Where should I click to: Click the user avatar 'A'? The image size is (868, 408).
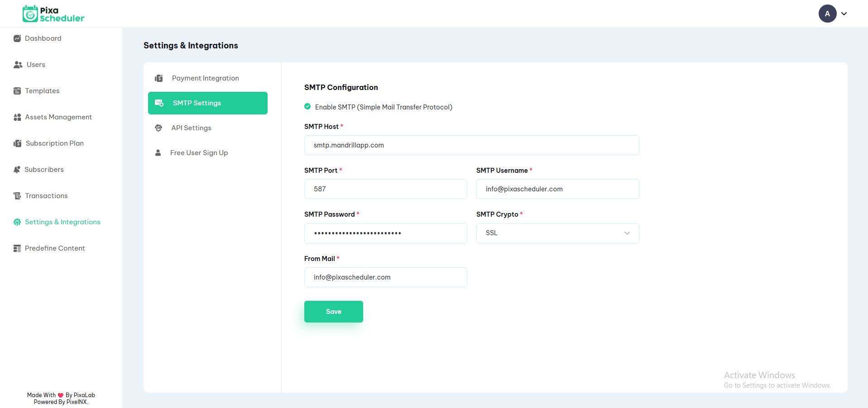pyautogui.click(x=827, y=14)
